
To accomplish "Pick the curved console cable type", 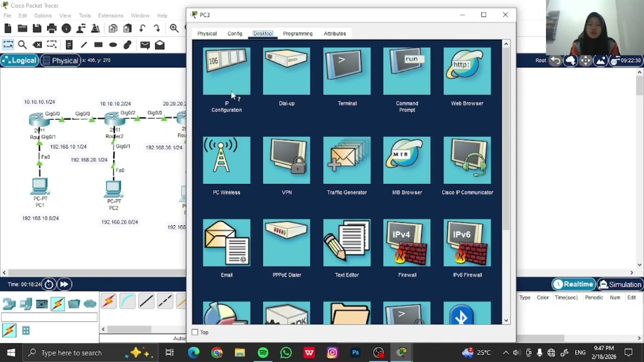I will coord(127,301).
